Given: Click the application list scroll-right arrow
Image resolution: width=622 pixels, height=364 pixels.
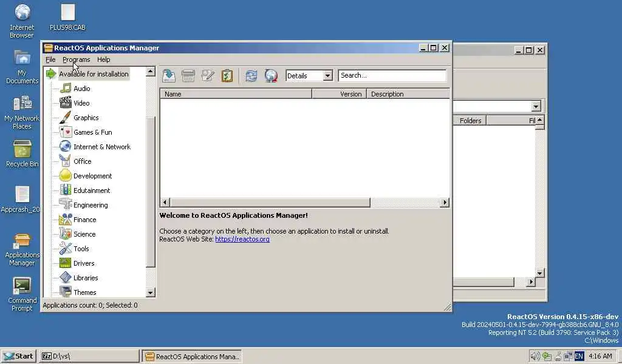Looking at the screenshot, I should [445, 203].
